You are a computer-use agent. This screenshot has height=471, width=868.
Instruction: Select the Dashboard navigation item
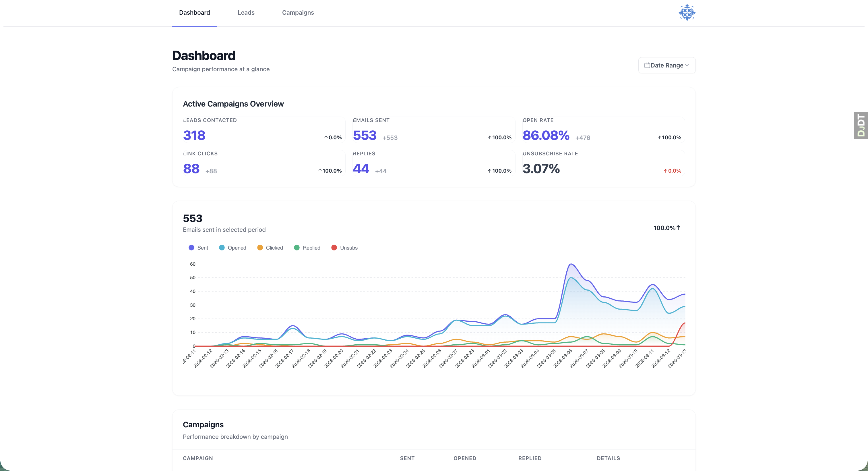194,12
